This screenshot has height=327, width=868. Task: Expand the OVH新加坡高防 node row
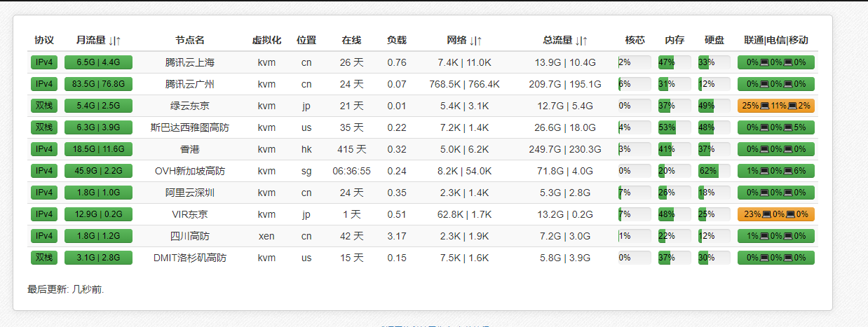click(190, 171)
